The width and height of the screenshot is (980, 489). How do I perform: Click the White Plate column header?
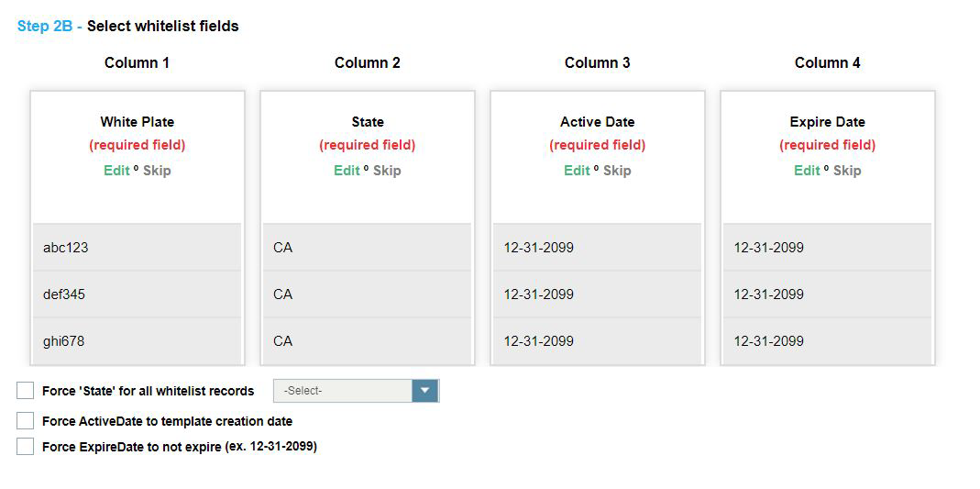click(138, 122)
